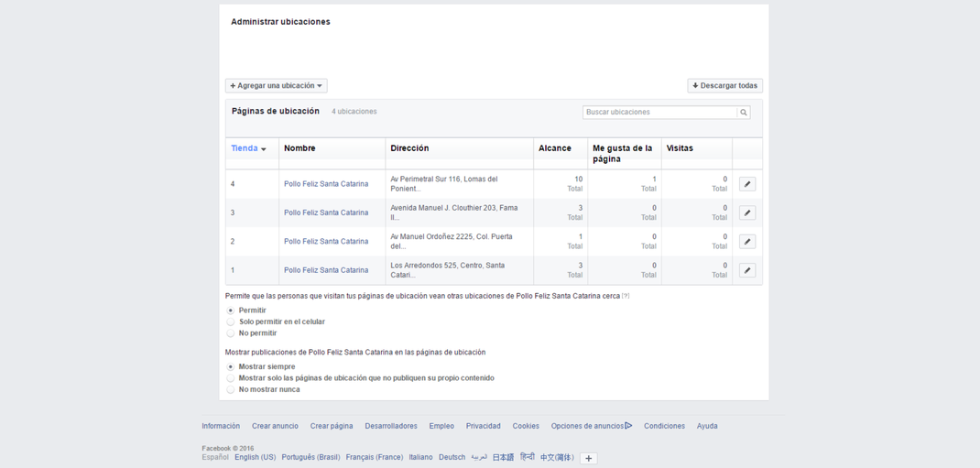Open ad options AdChoices icon link
Image resolution: width=980 pixels, height=468 pixels.
[628, 426]
